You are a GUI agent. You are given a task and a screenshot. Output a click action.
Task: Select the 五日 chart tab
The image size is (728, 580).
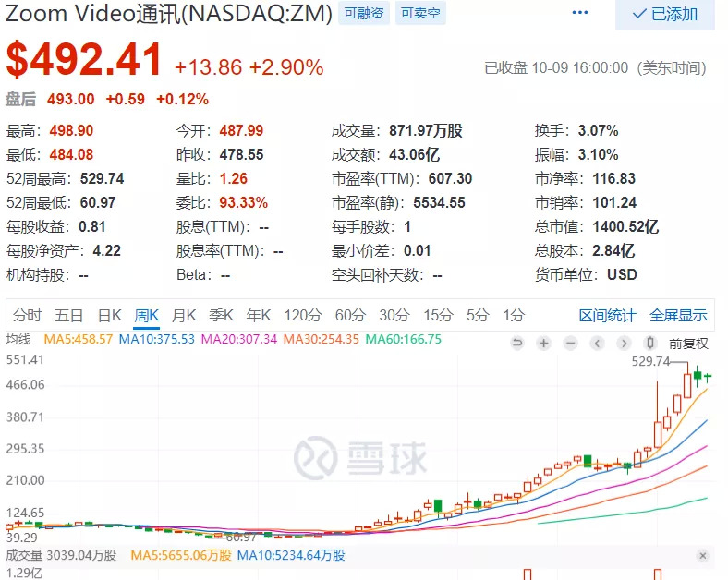[x=68, y=316]
